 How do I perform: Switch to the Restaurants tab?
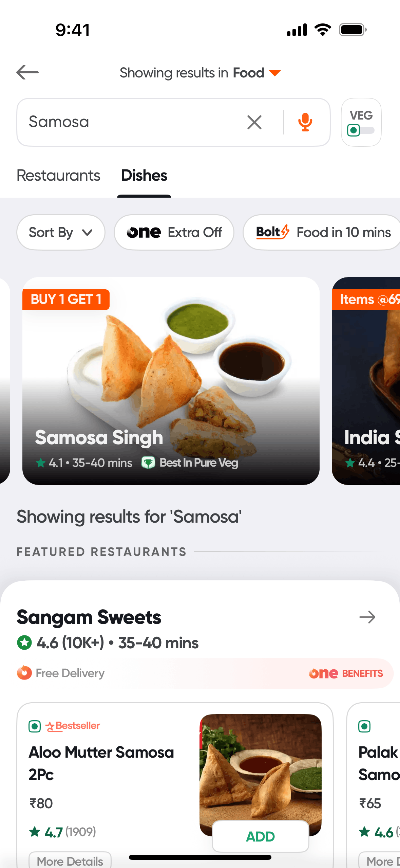(58, 176)
